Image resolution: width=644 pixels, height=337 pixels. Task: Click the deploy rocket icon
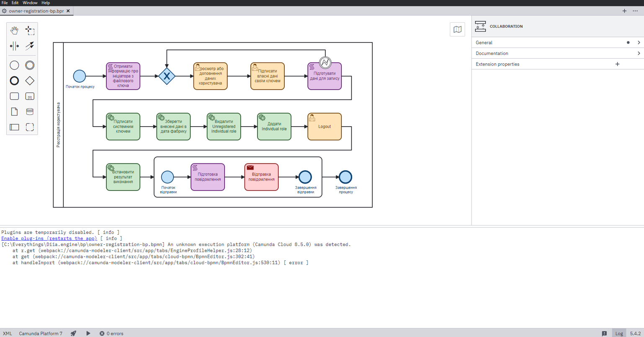pos(74,333)
